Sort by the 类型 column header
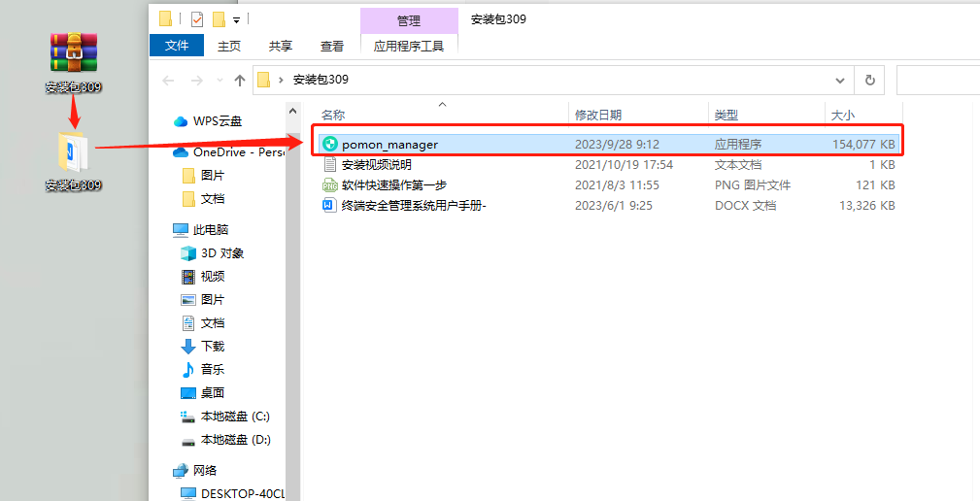Image resolution: width=980 pixels, height=501 pixels. (727, 115)
